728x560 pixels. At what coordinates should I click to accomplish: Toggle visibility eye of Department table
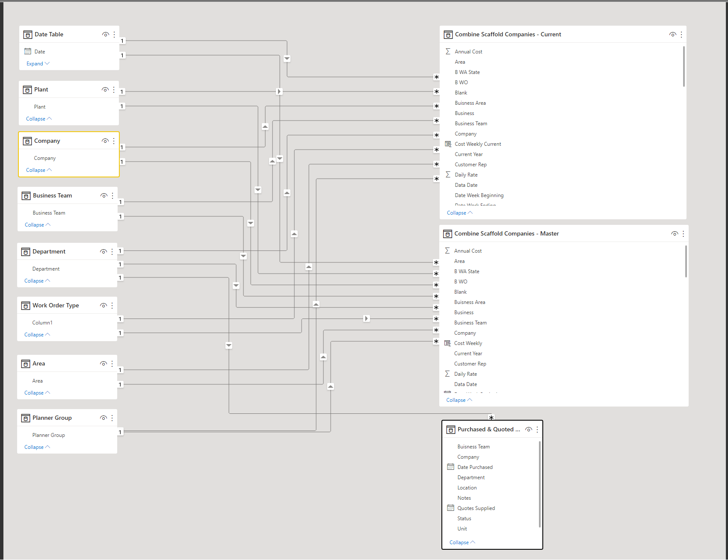click(x=103, y=251)
